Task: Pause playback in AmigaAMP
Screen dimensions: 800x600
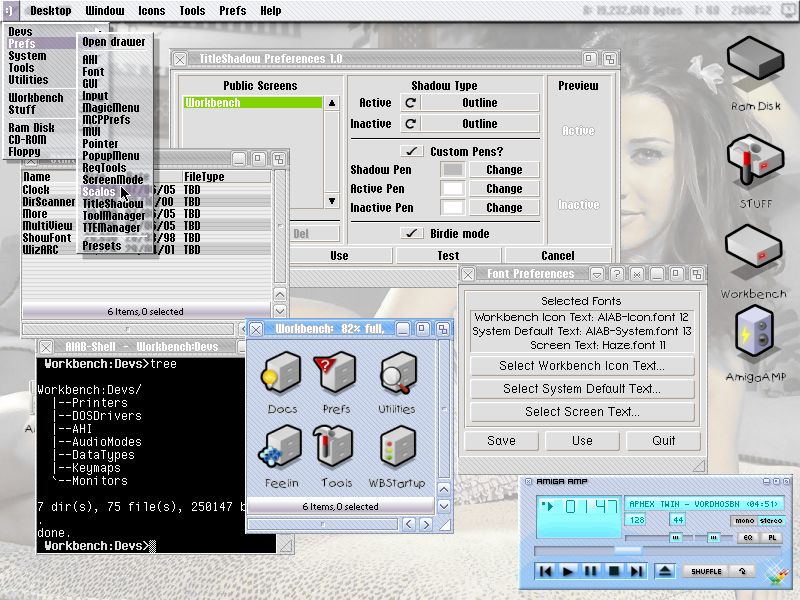Action: [x=591, y=571]
